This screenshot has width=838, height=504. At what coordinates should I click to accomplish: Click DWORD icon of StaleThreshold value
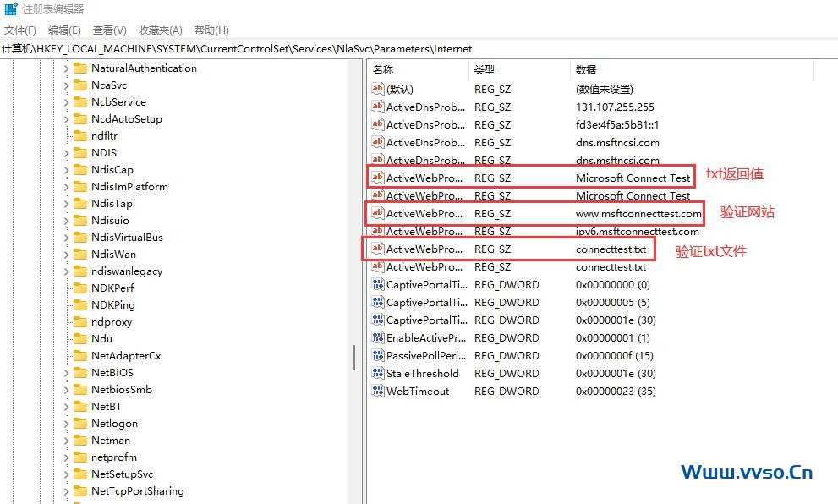click(x=378, y=373)
